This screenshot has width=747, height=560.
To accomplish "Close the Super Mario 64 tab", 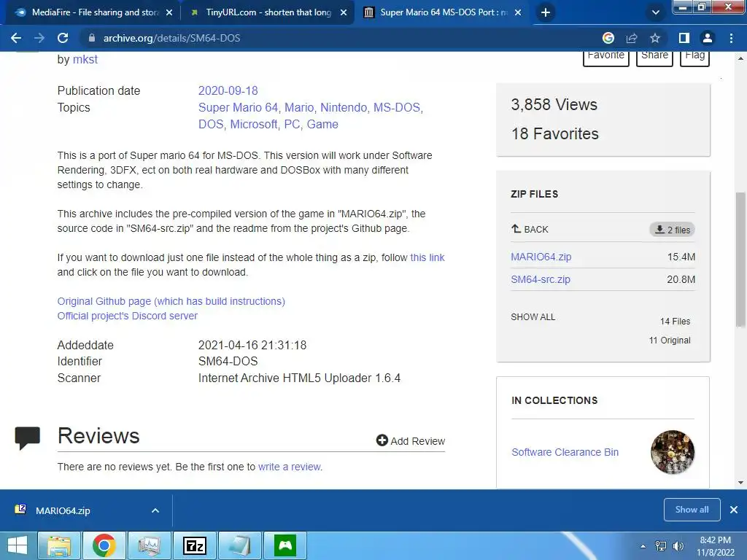I will (x=519, y=13).
